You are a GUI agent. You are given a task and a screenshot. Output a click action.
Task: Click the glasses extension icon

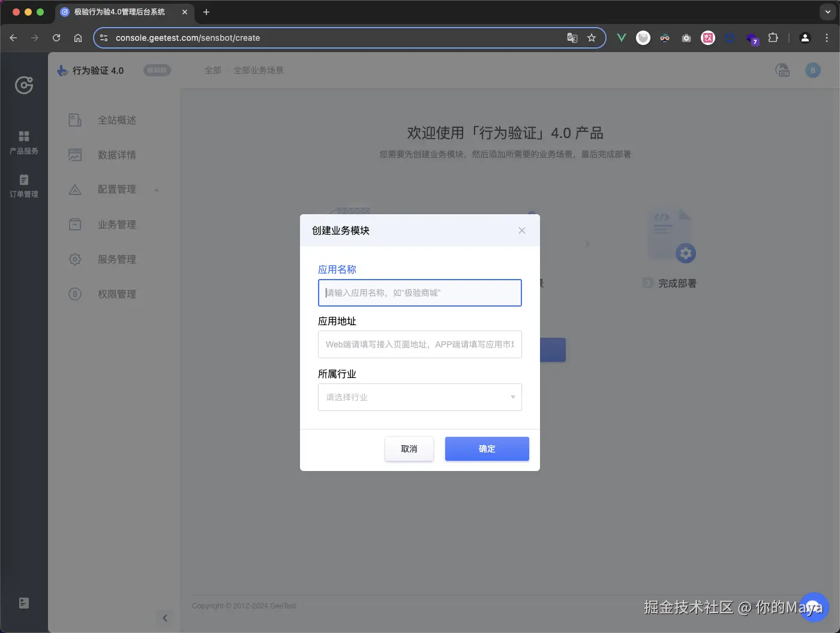pyautogui.click(x=665, y=38)
